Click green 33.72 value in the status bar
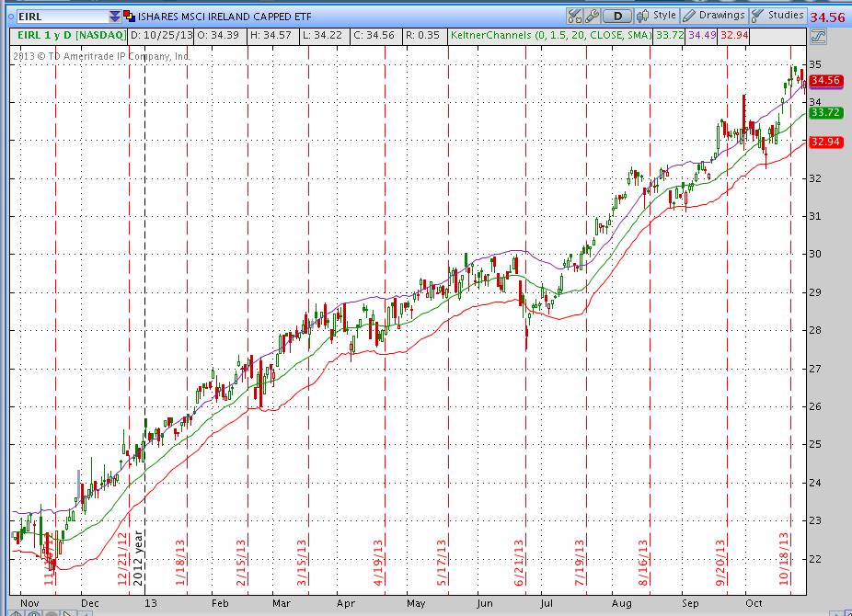852x616 pixels. pyautogui.click(x=670, y=35)
